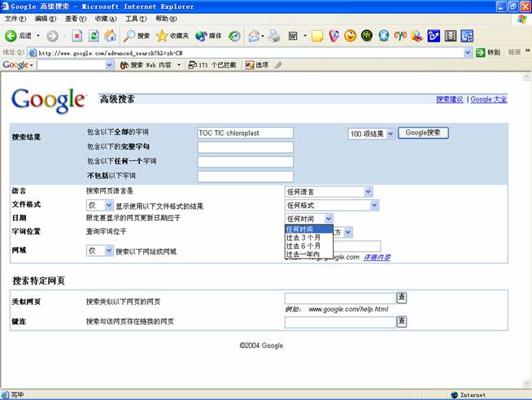The height and width of the screenshot is (400, 532).
Task: Click the Go (转到) button
Action: [488, 53]
